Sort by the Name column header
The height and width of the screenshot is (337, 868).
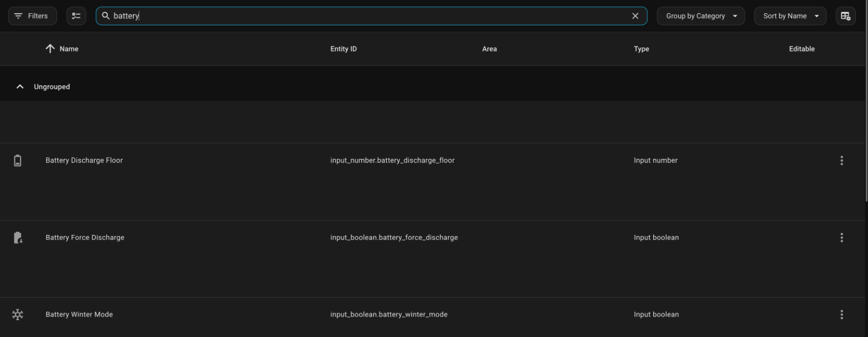(69, 49)
